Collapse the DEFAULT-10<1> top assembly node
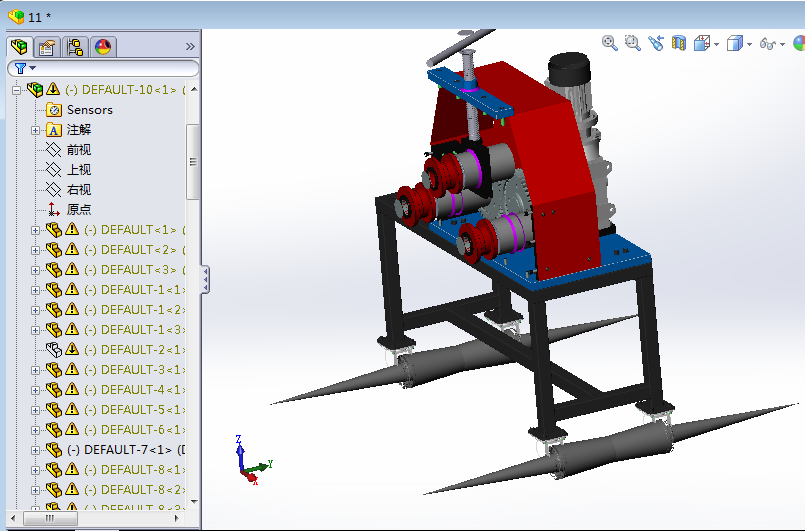Screen dimensions: 805x531 16,90
